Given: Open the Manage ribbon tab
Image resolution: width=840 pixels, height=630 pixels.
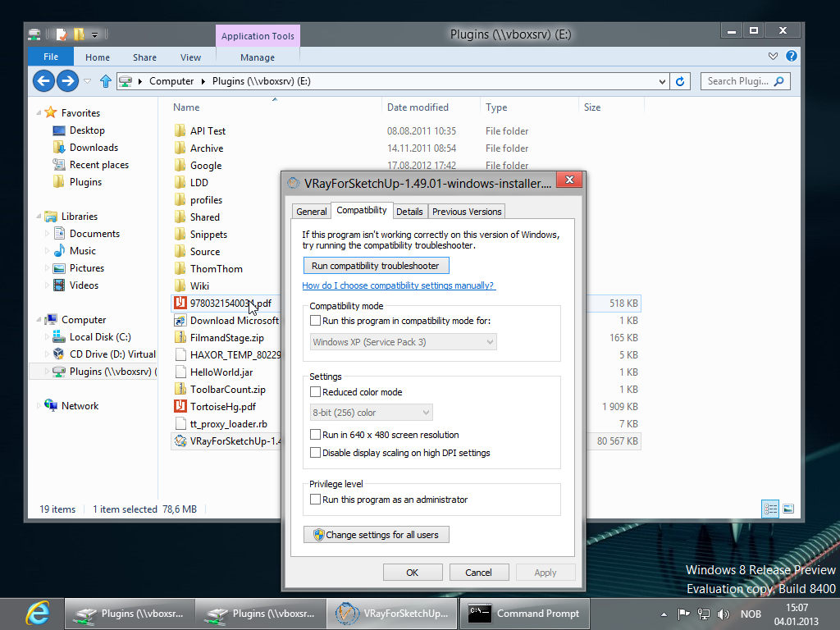Looking at the screenshot, I should (x=258, y=57).
